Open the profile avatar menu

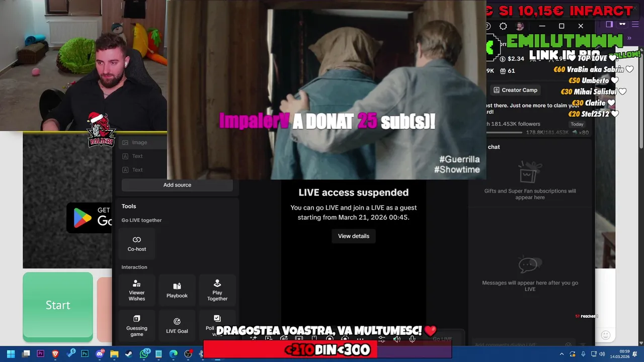520,26
